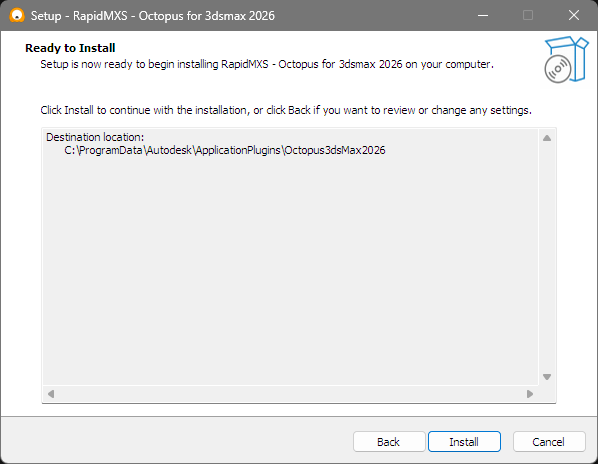Click the Octopus3dsMax2026 destination path line

pos(225,150)
